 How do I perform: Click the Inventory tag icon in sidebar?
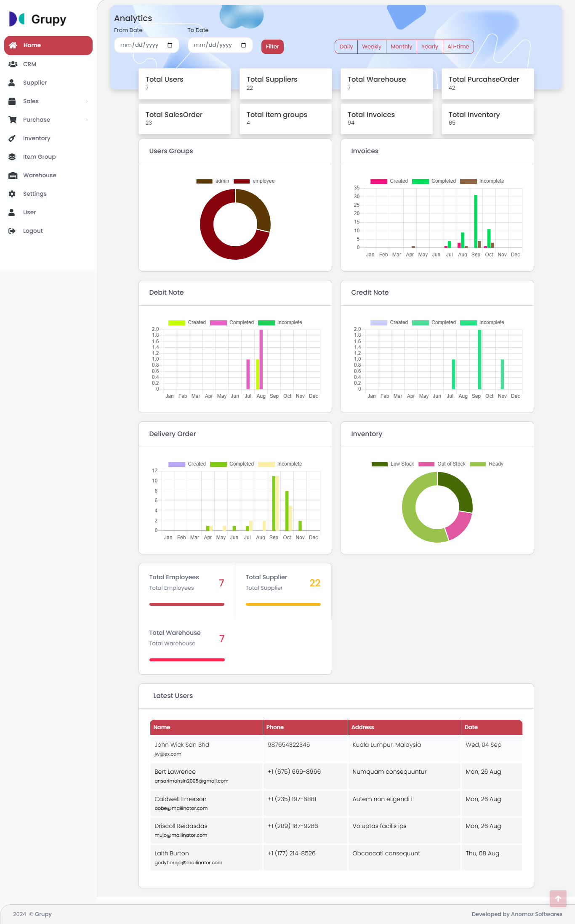coord(12,138)
